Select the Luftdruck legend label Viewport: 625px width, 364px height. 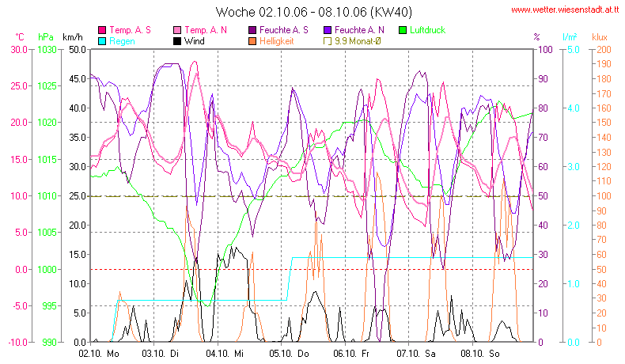tap(427, 30)
